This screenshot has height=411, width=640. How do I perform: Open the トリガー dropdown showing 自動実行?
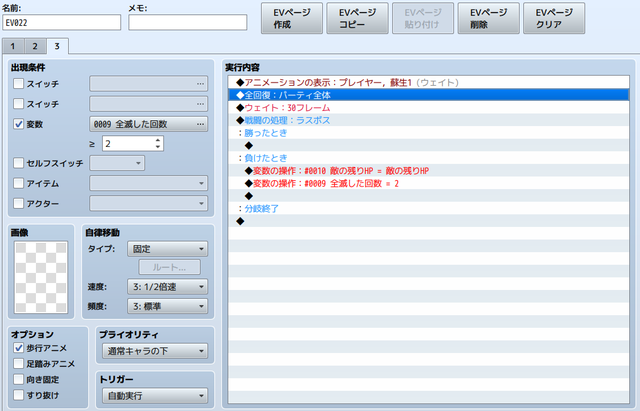(x=155, y=396)
